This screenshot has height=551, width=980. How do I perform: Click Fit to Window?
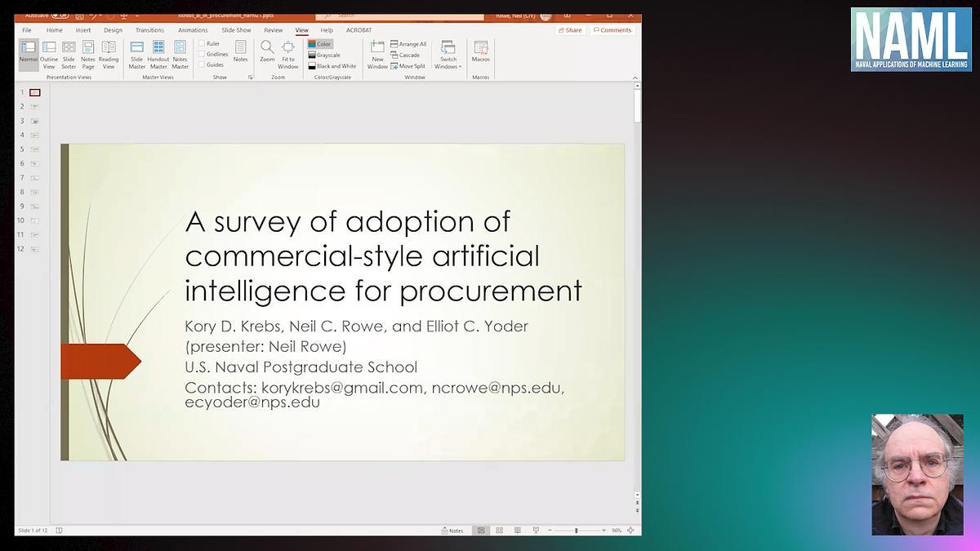click(x=288, y=55)
